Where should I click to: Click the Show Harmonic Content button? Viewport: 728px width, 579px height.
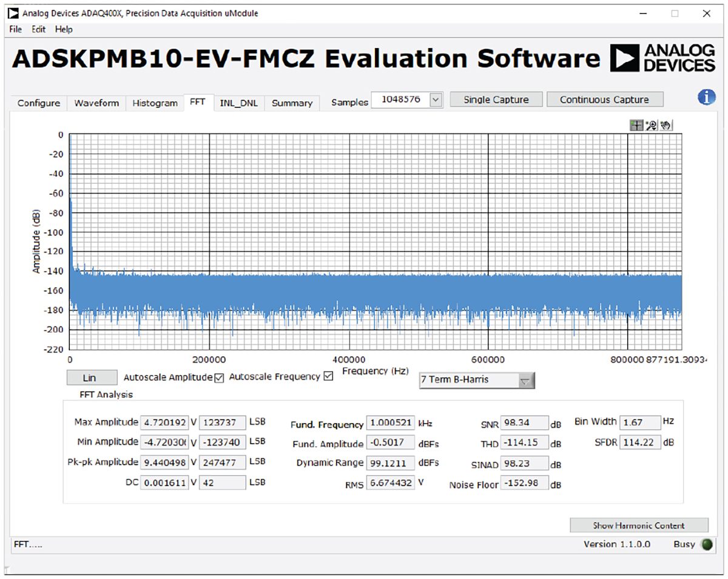click(639, 526)
